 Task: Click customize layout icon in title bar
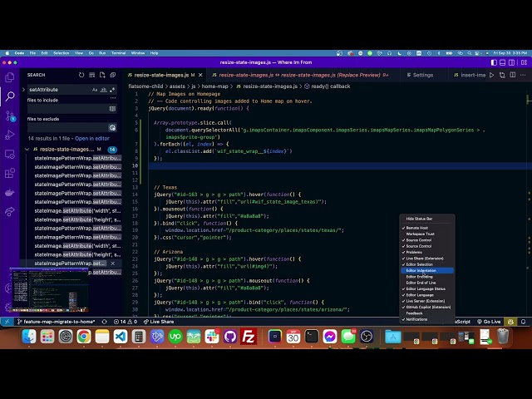(x=525, y=62)
